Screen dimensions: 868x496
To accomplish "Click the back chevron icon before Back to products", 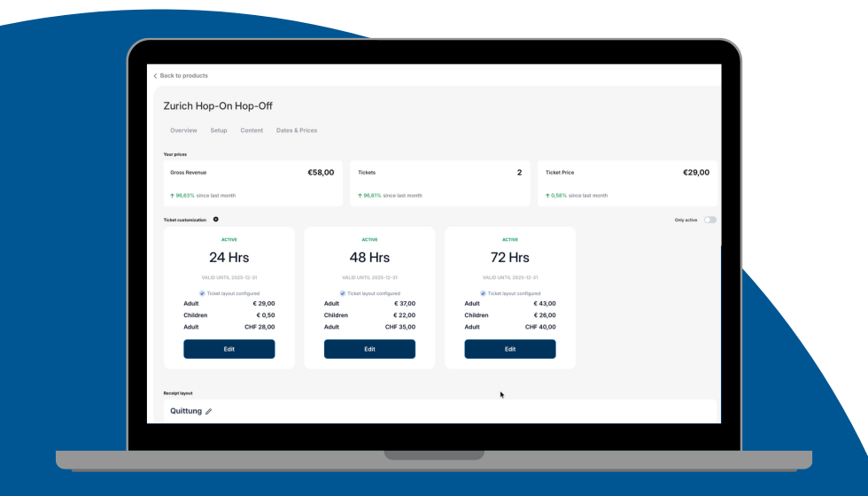I will (x=155, y=76).
